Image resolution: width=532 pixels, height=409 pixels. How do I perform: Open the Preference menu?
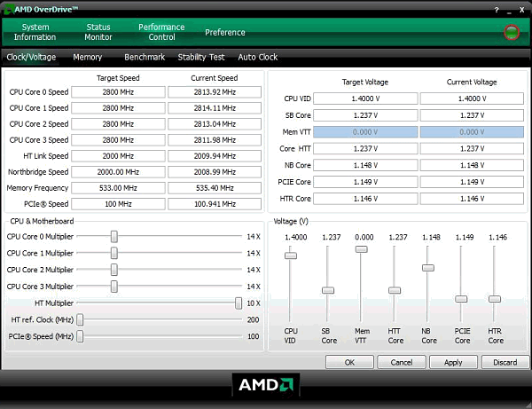tap(225, 33)
